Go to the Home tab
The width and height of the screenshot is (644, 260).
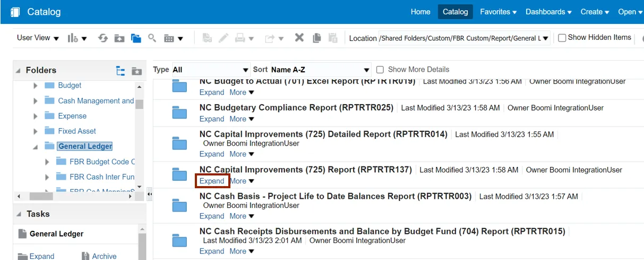tap(420, 12)
